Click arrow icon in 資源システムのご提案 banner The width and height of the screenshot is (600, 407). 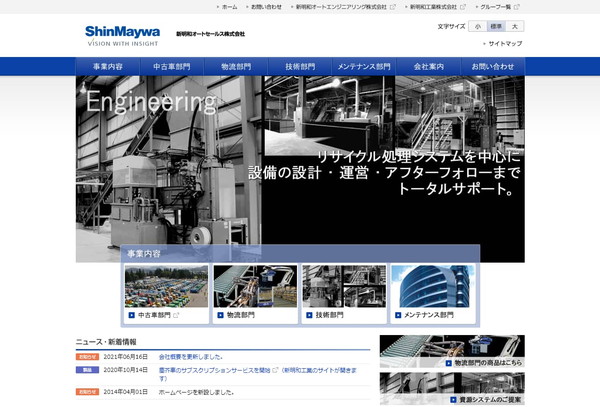tap(453, 400)
